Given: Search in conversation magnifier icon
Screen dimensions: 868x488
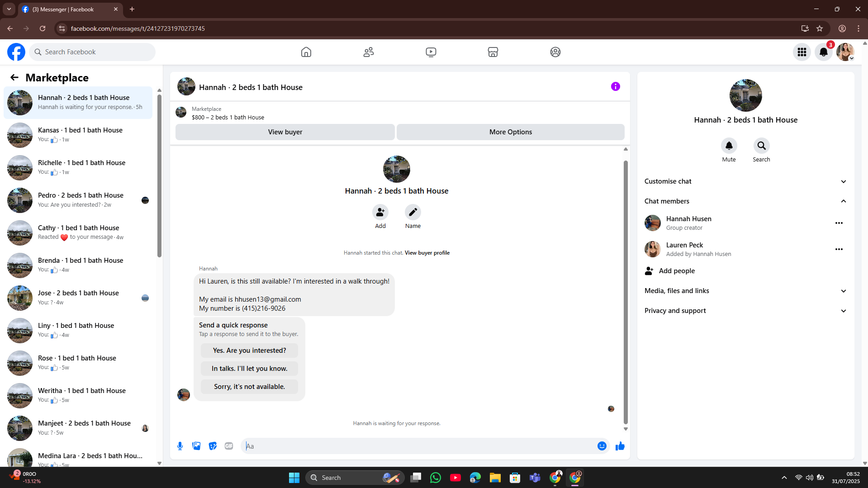Looking at the screenshot, I should pos(762,146).
